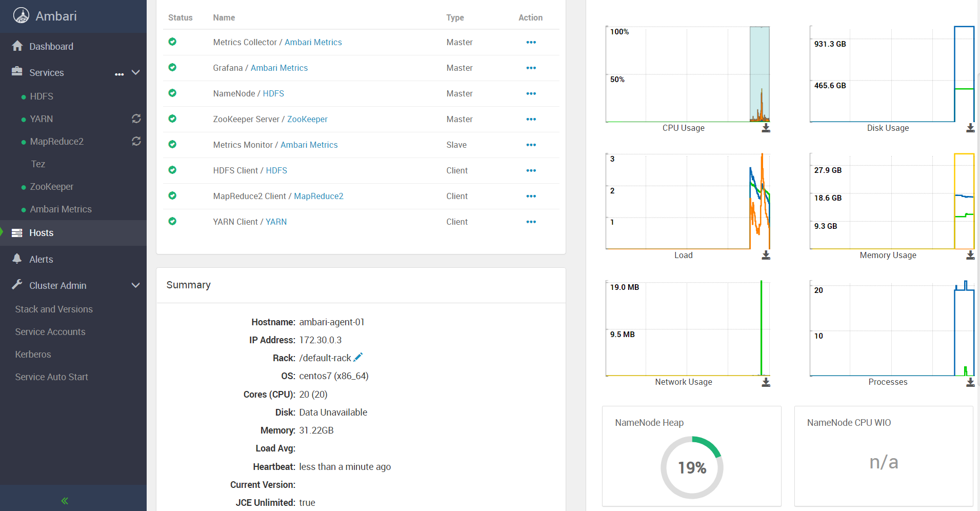Image resolution: width=980 pixels, height=511 pixels.
Task: Open the MapReduce2 service in sidebar
Action: click(56, 142)
